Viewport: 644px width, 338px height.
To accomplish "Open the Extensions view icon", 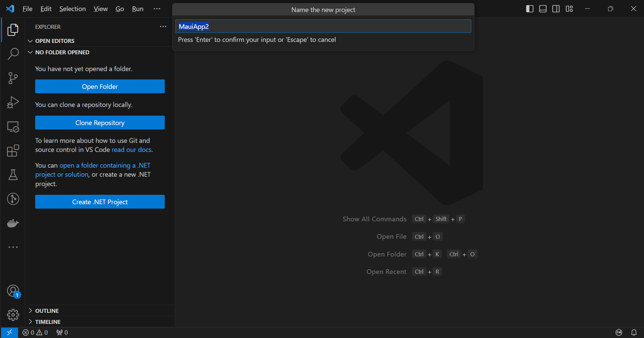I will [13, 151].
